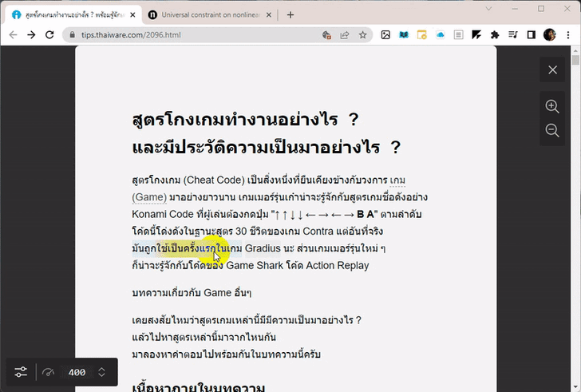Screen dimensions: 581x392
Task: Click the address bar URL tips.thaiware.com
Action: [131, 35]
